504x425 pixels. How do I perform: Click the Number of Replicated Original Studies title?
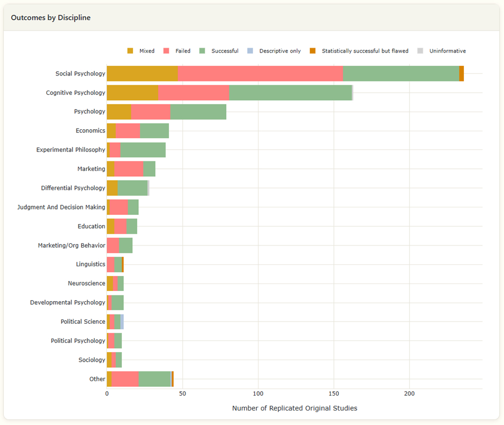click(x=294, y=408)
